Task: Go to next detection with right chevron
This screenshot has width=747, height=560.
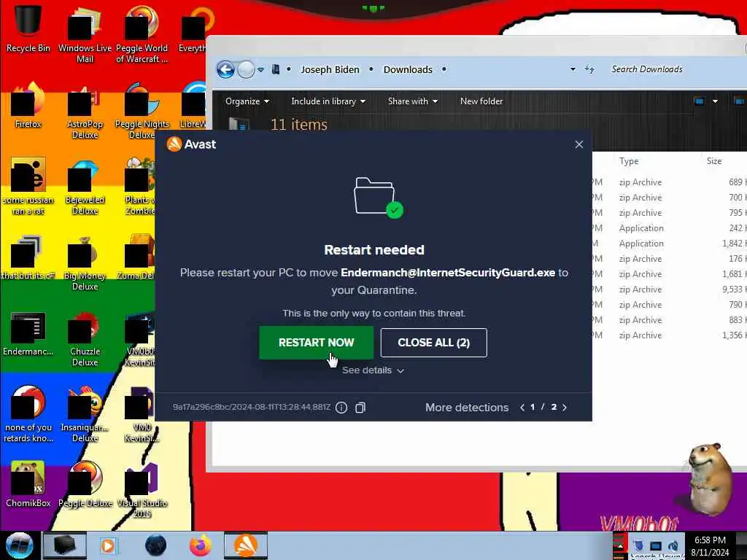Action: coord(565,407)
